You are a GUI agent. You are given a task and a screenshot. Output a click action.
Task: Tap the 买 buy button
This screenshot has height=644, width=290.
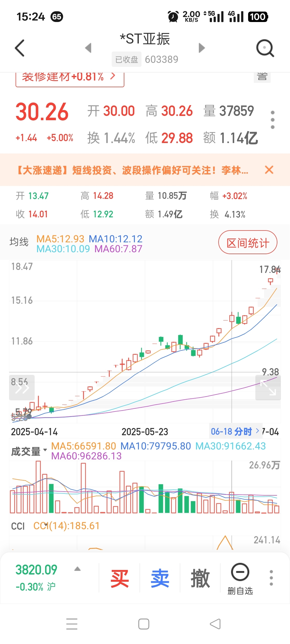(x=119, y=578)
